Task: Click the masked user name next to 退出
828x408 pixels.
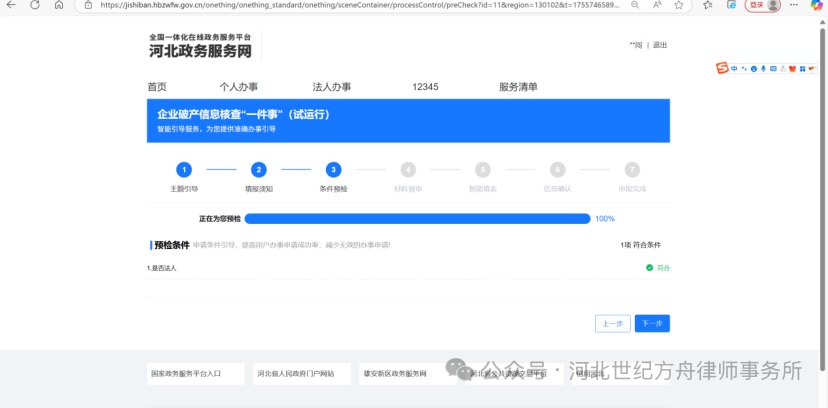Action: (636, 45)
